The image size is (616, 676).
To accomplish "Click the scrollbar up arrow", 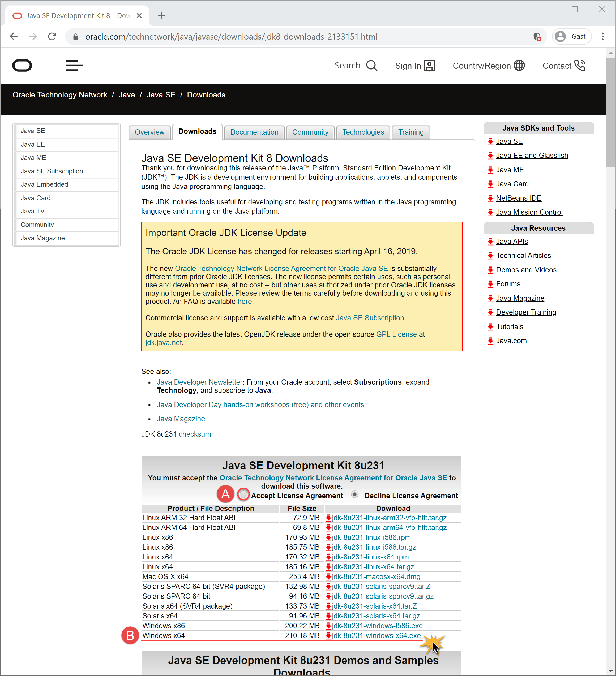I will pyautogui.click(x=611, y=53).
